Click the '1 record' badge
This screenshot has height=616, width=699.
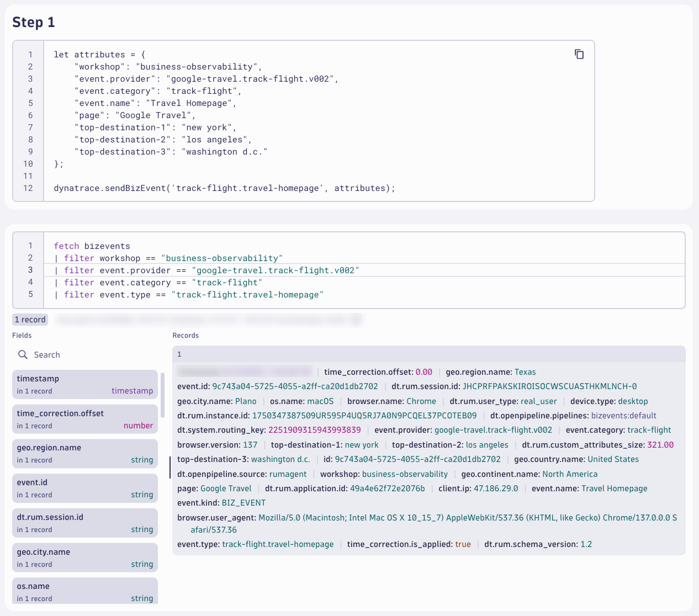[x=30, y=320]
